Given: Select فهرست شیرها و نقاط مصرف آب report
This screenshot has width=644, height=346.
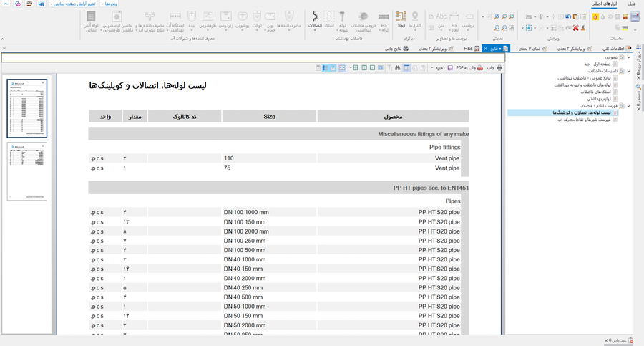Looking at the screenshot, I should click(x=585, y=120).
